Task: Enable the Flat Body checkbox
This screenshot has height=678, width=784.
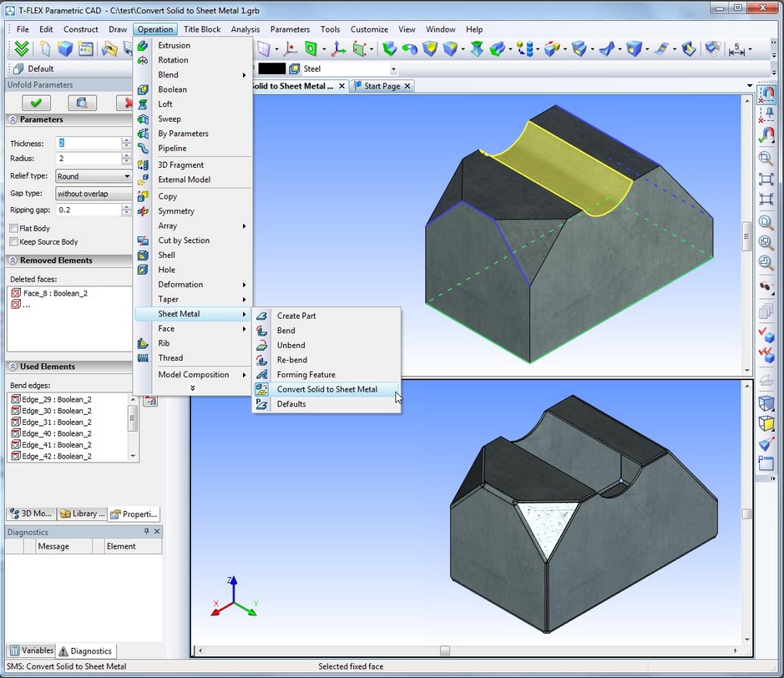Action: point(13,228)
